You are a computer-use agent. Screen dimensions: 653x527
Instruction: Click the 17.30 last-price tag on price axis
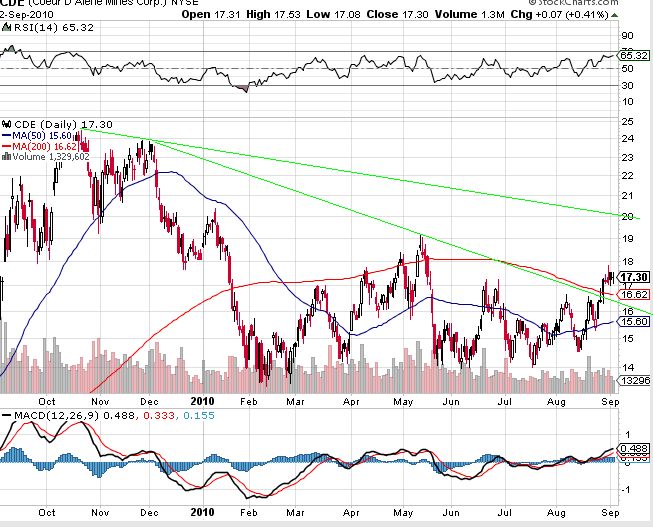pyautogui.click(x=634, y=277)
